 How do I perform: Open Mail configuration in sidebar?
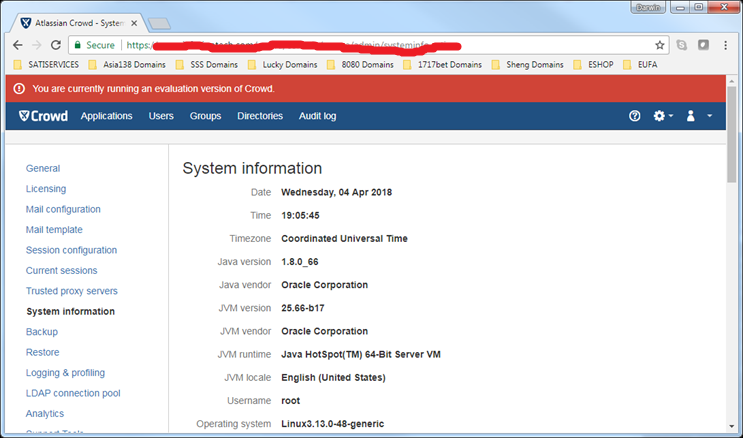pos(63,209)
